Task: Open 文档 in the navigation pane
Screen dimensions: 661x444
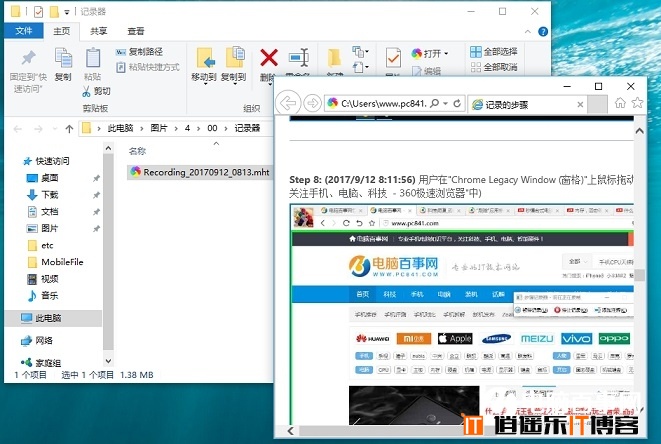Action: coord(43,212)
